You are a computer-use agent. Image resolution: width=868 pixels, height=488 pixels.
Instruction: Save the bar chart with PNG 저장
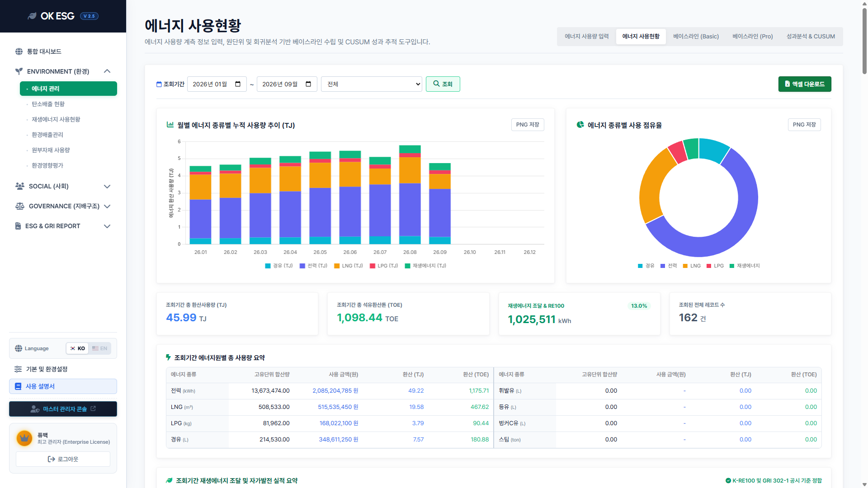pos(528,125)
